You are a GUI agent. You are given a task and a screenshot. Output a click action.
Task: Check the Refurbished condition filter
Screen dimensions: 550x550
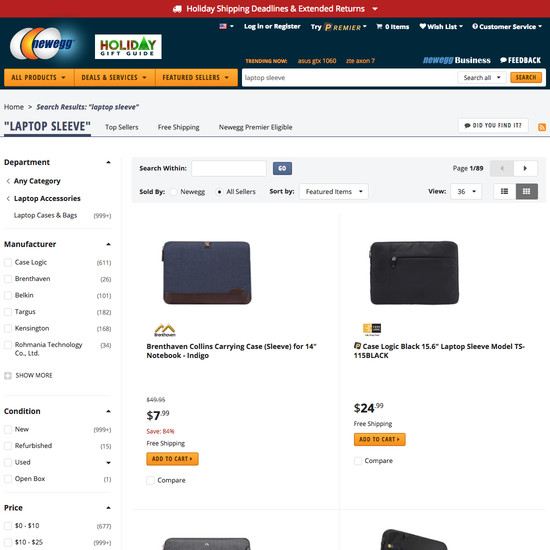(8, 446)
